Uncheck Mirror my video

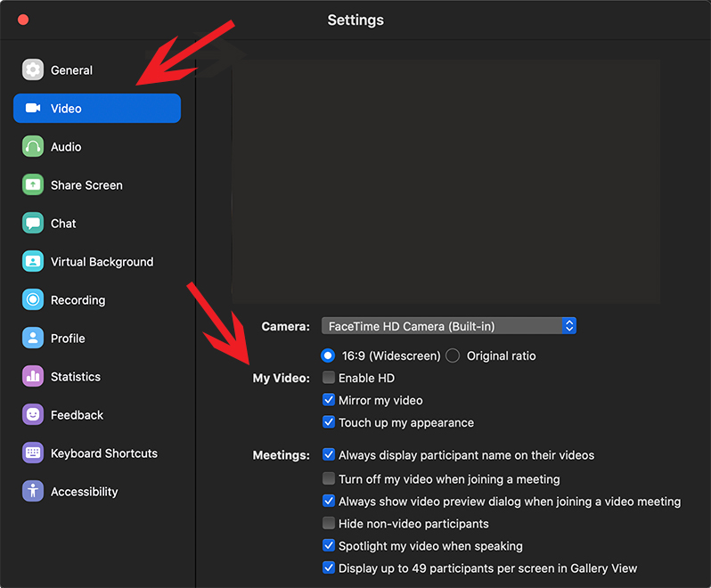pos(329,400)
